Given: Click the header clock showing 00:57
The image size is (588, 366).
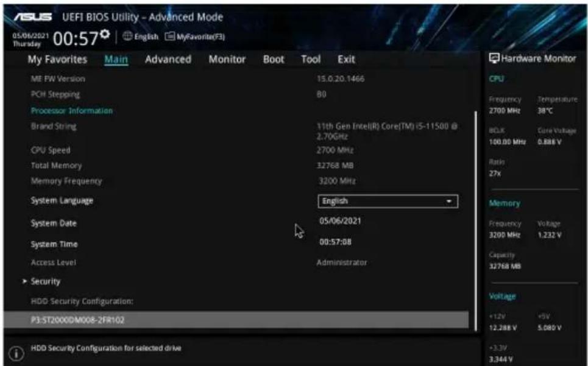Looking at the screenshot, I should click(76, 38).
